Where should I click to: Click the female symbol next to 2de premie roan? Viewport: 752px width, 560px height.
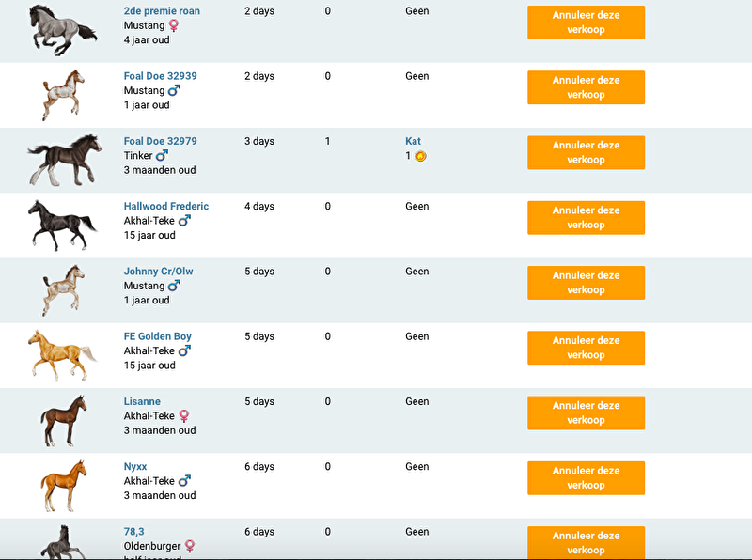173,25
